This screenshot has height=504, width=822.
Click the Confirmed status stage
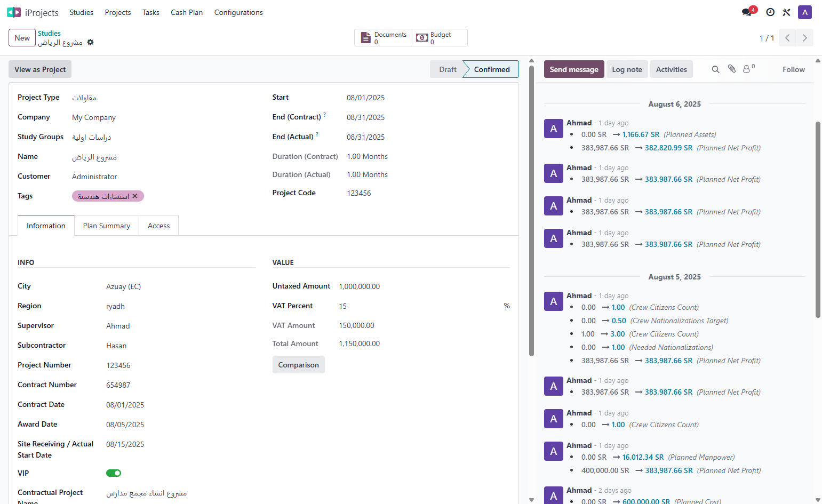tap(491, 69)
